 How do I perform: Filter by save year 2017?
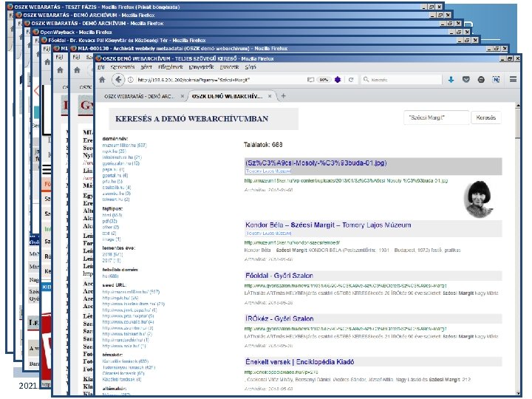[112, 261]
